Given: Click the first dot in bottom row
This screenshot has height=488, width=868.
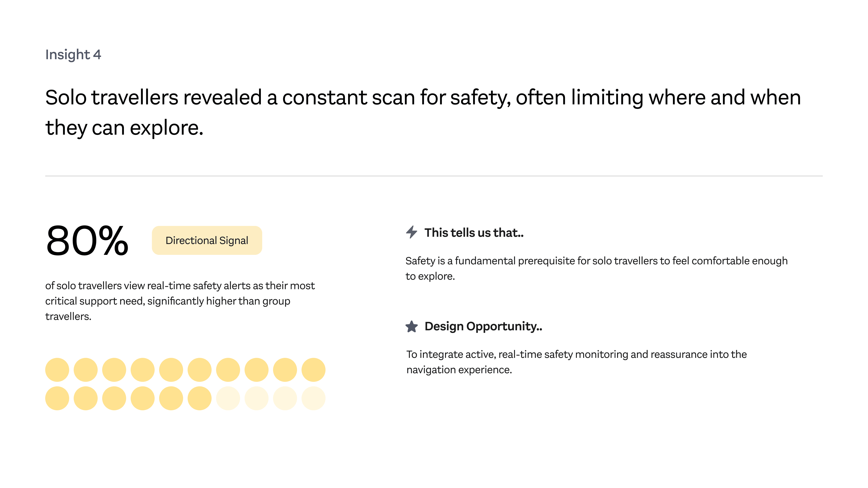Looking at the screenshot, I should point(57,398).
